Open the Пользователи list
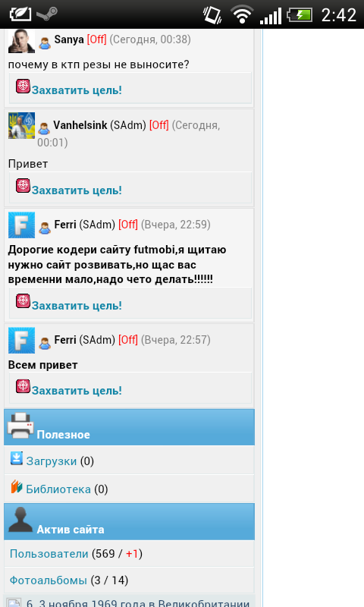The width and height of the screenshot is (364, 607). pos(49,554)
